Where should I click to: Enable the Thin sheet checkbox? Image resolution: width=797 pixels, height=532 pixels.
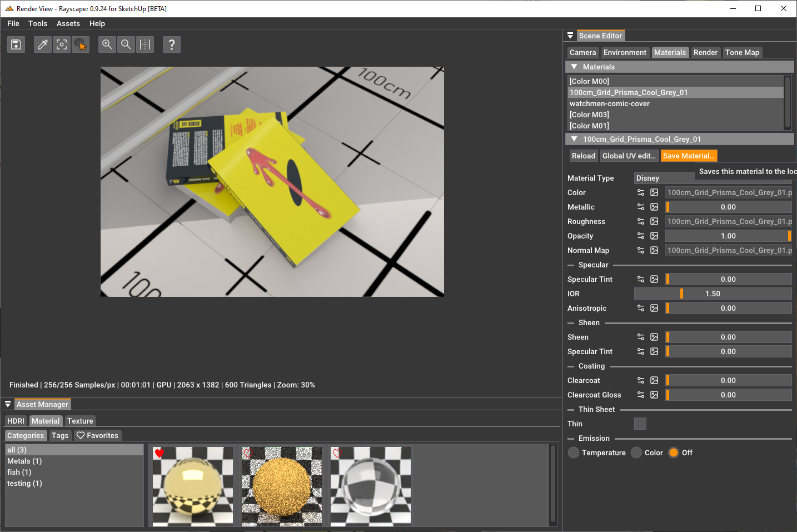640,424
